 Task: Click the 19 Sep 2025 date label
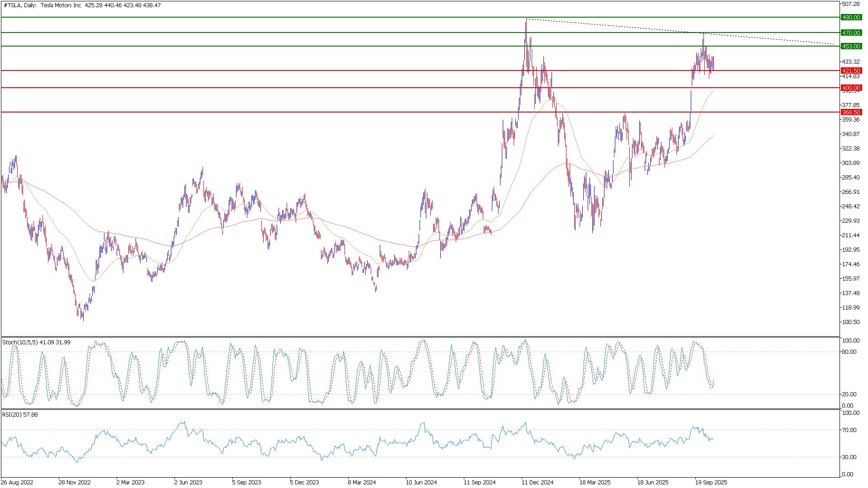tap(711, 482)
